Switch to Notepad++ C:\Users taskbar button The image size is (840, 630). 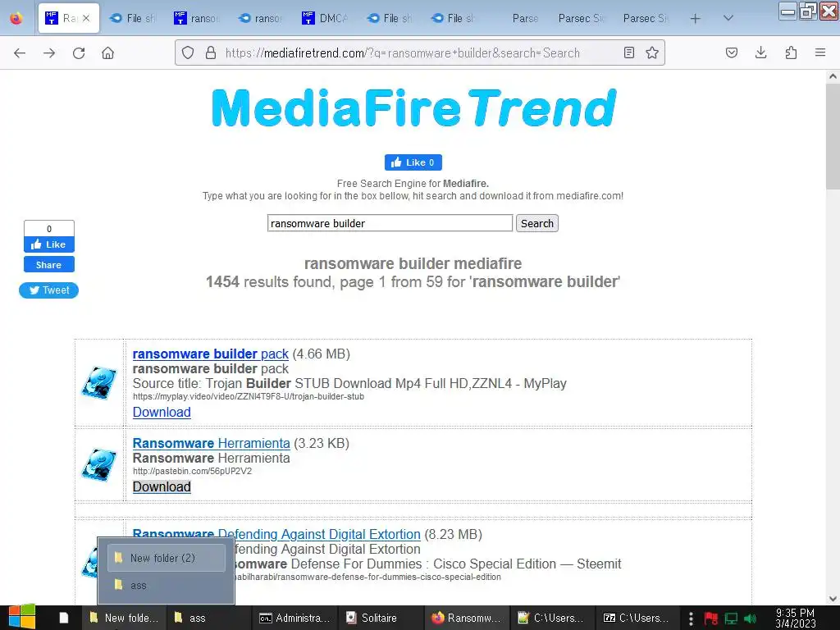click(x=552, y=618)
